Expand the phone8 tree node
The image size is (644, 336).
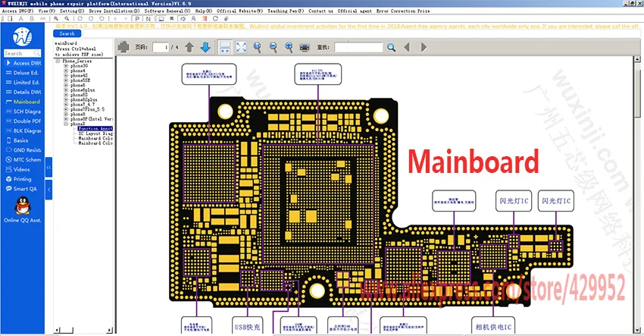[66, 115]
